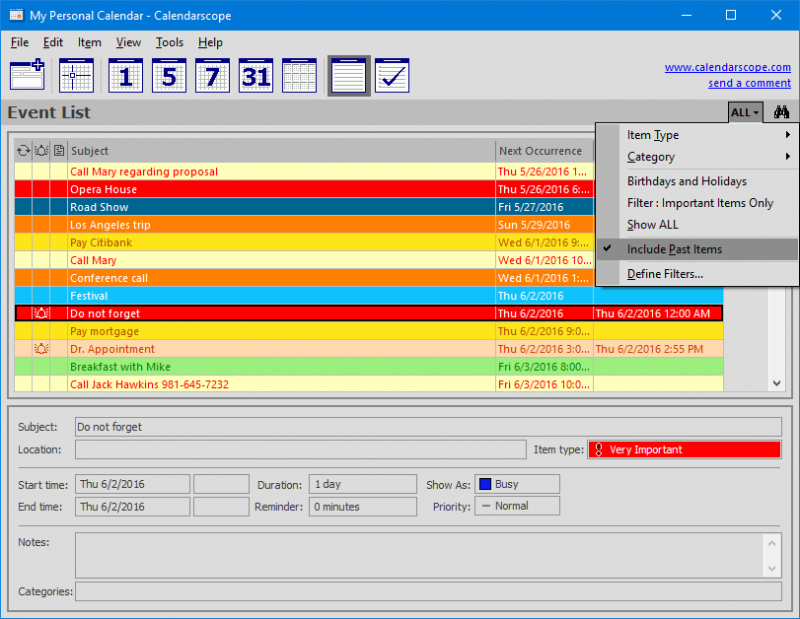This screenshot has height=619, width=800.
Task: Toggle the Include Past Items option
Action: click(674, 249)
